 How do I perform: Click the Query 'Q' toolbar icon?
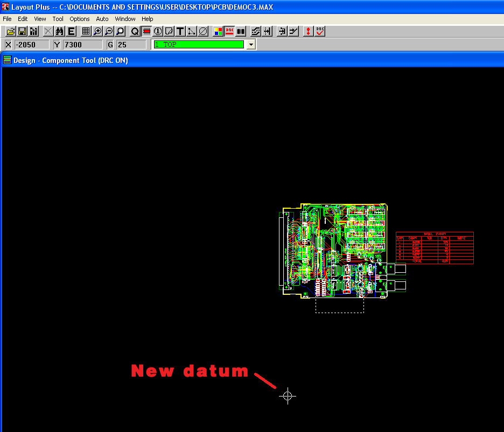click(135, 32)
